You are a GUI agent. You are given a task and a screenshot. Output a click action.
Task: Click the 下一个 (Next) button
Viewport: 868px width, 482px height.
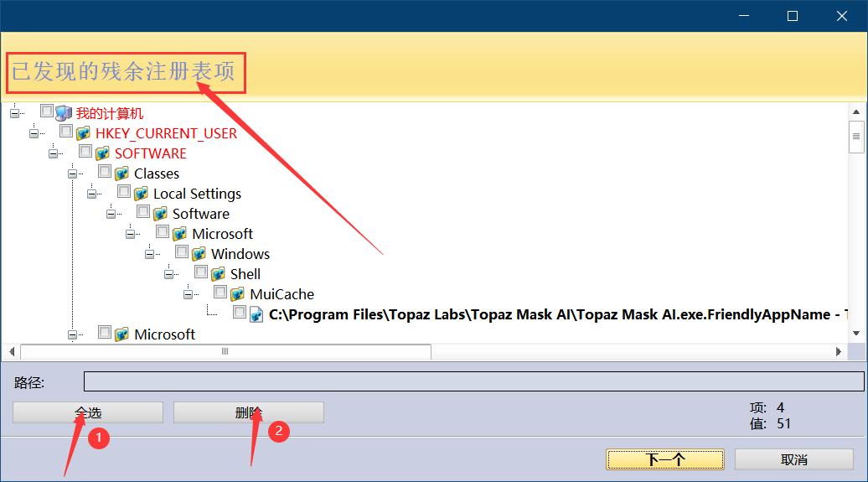[x=665, y=459]
